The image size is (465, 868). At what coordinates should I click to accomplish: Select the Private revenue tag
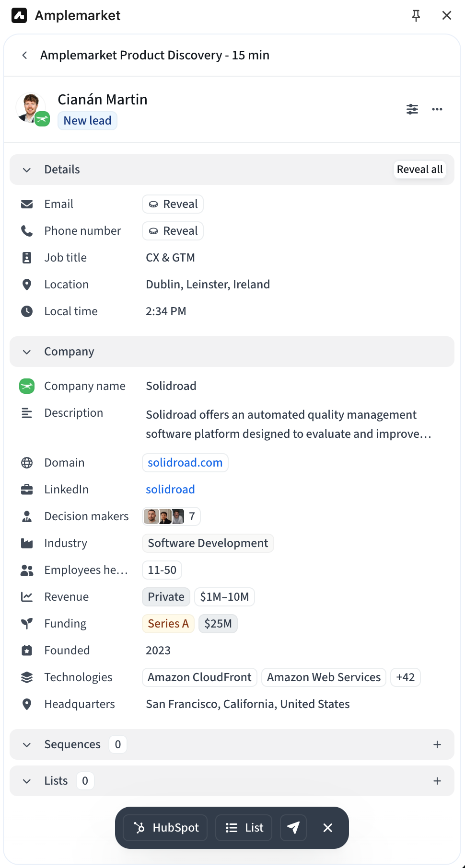pyautogui.click(x=166, y=597)
